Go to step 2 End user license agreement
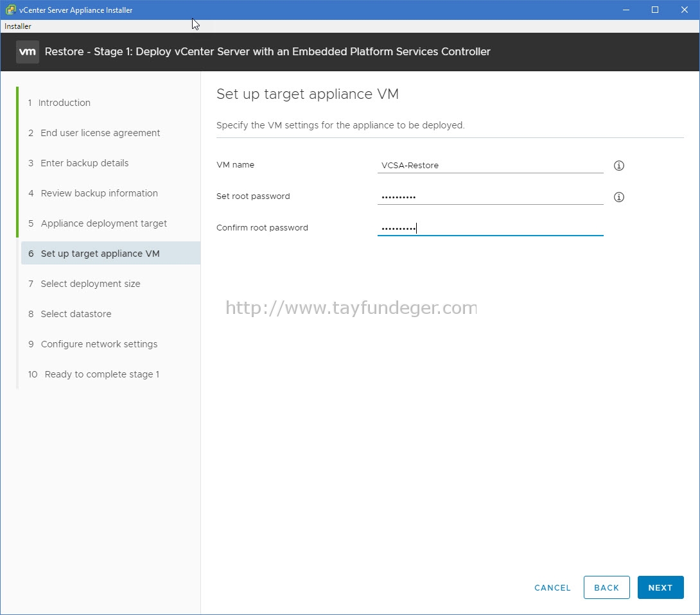 coord(94,133)
